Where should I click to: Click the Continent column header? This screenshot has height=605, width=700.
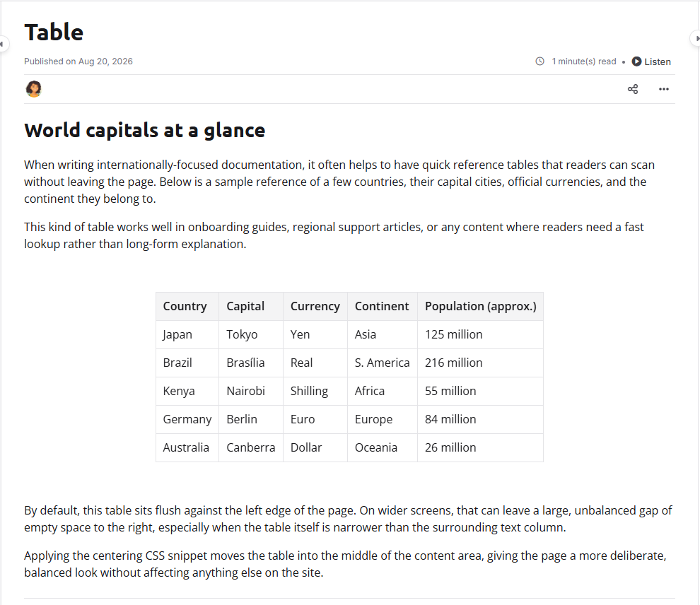383,307
